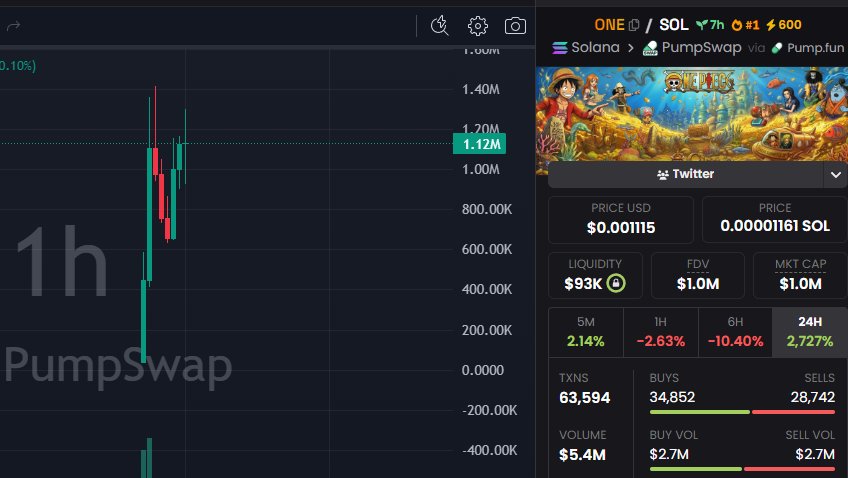This screenshot has height=478, width=848.
Task: Select the 6H timeframe tab
Action: [735, 333]
